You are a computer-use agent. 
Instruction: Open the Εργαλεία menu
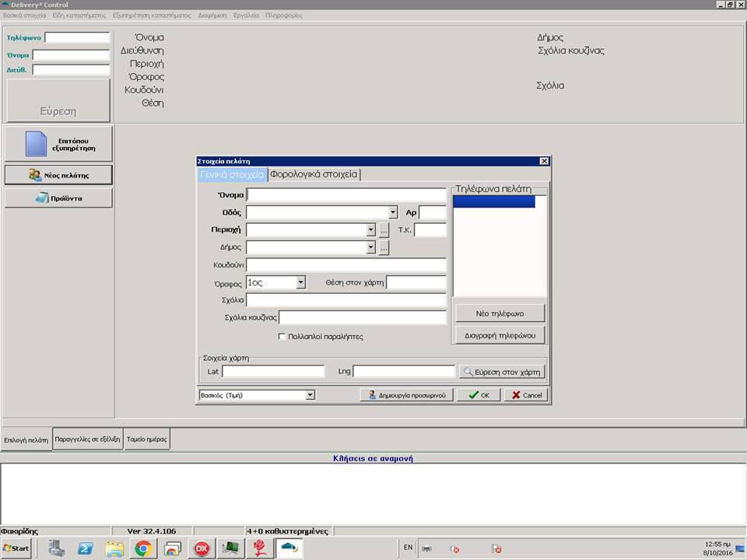(246, 16)
